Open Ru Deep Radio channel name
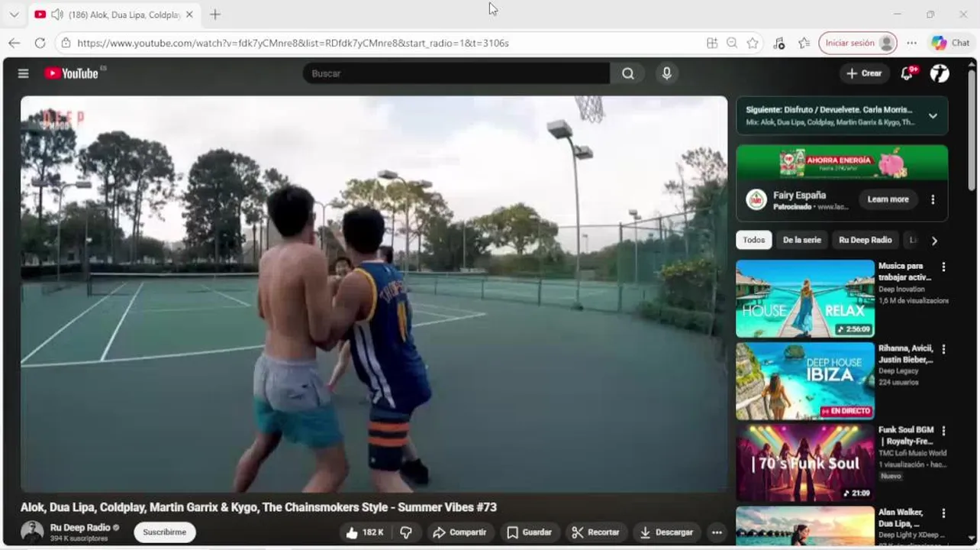The width and height of the screenshot is (980, 550). 80,528
